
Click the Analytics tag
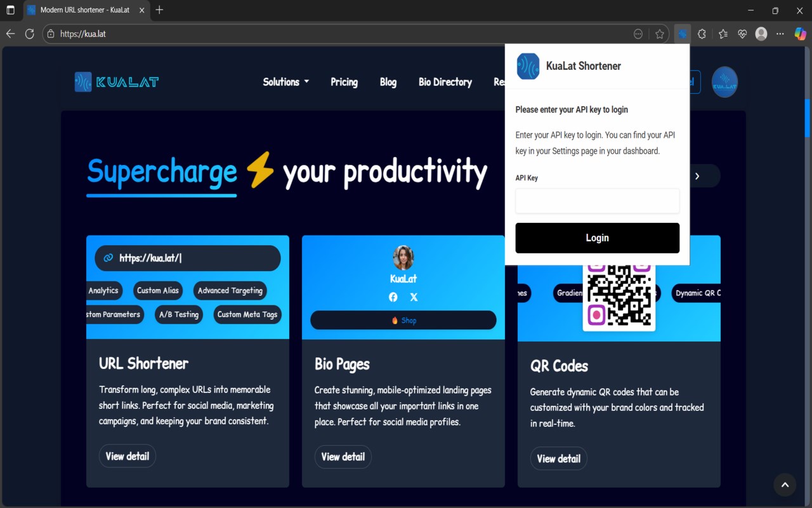103,290
